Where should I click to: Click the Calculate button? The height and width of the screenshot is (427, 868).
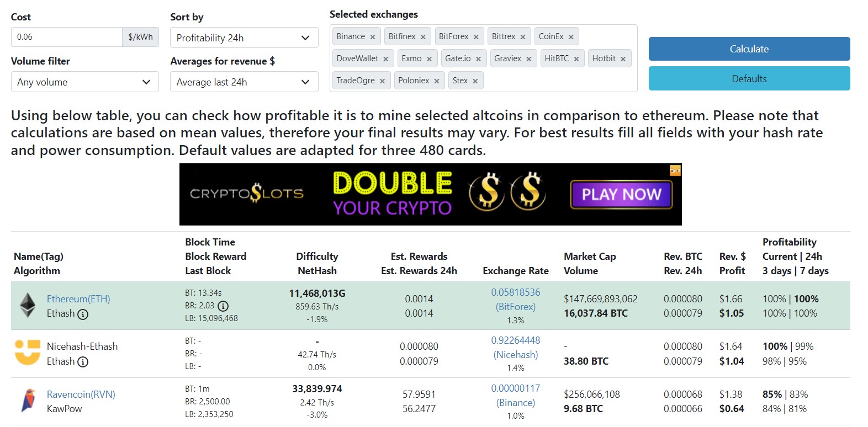click(749, 49)
